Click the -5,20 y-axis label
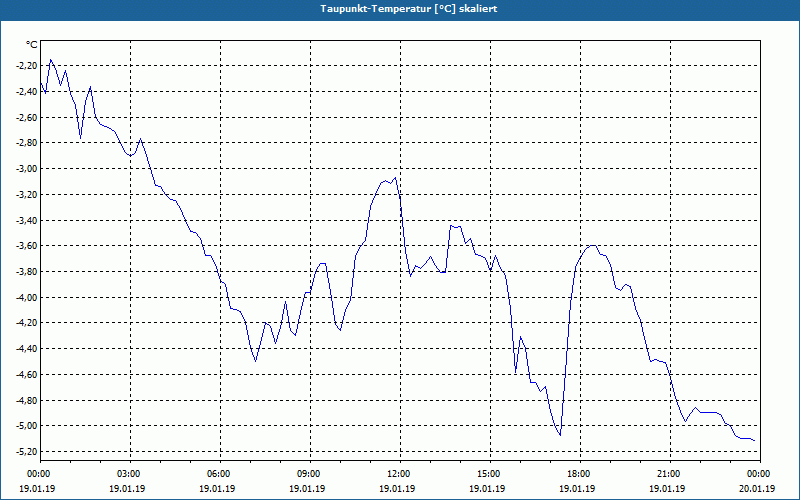800x500 pixels. point(27,452)
